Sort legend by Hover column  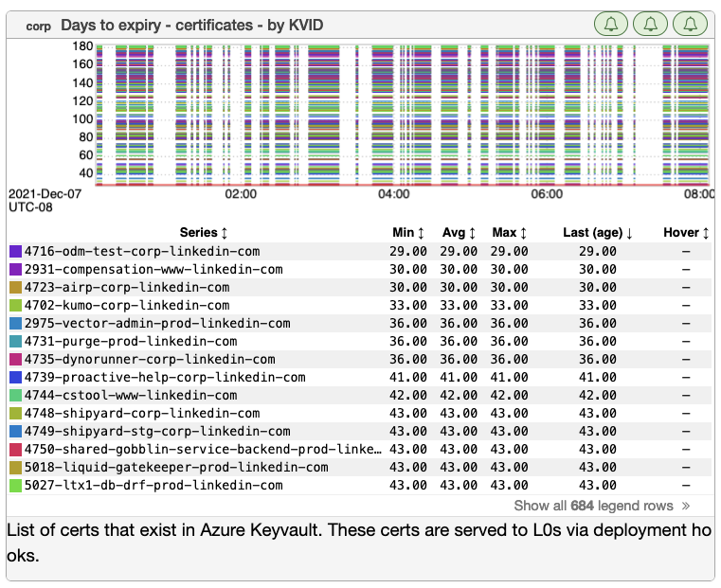tap(686, 232)
